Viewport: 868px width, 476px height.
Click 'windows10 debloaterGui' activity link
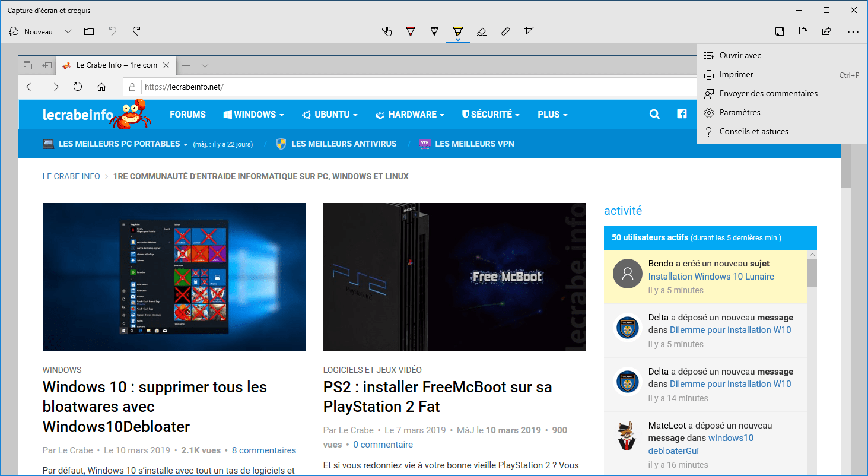tap(701, 445)
